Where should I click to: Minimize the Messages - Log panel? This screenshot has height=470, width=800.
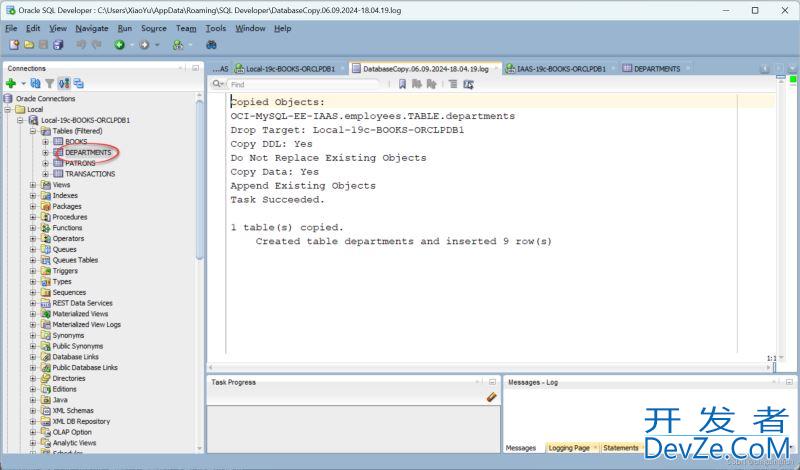[789, 382]
